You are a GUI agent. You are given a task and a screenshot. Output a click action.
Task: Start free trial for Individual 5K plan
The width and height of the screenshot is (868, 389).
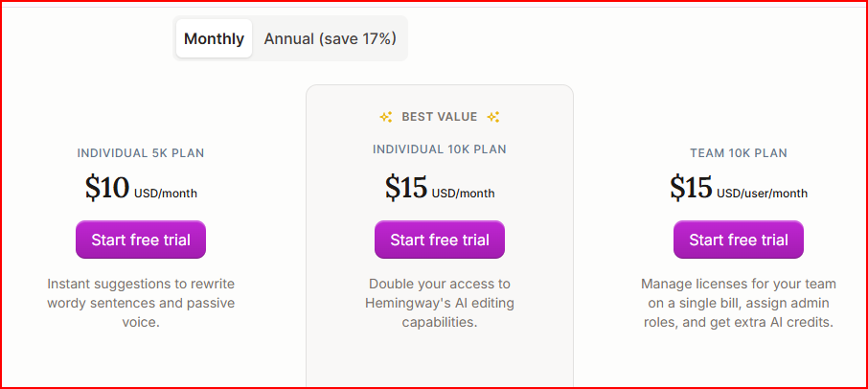pyautogui.click(x=141, y=240)
